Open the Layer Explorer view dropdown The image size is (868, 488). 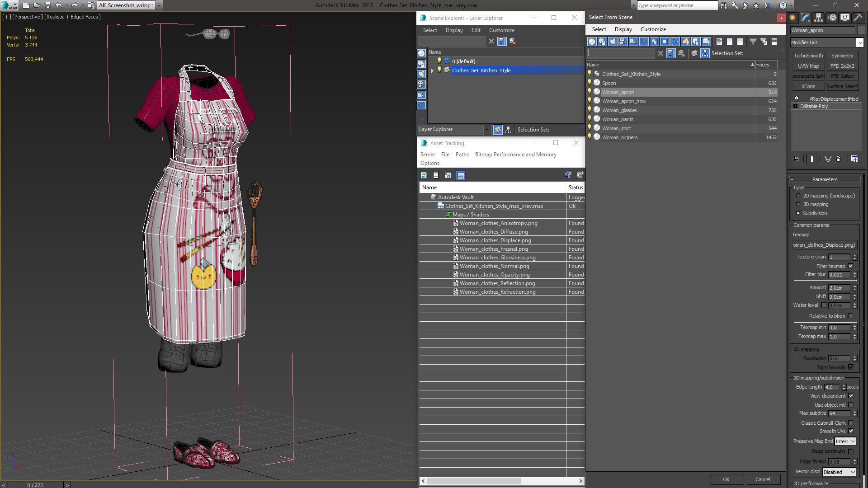[487, 130]
